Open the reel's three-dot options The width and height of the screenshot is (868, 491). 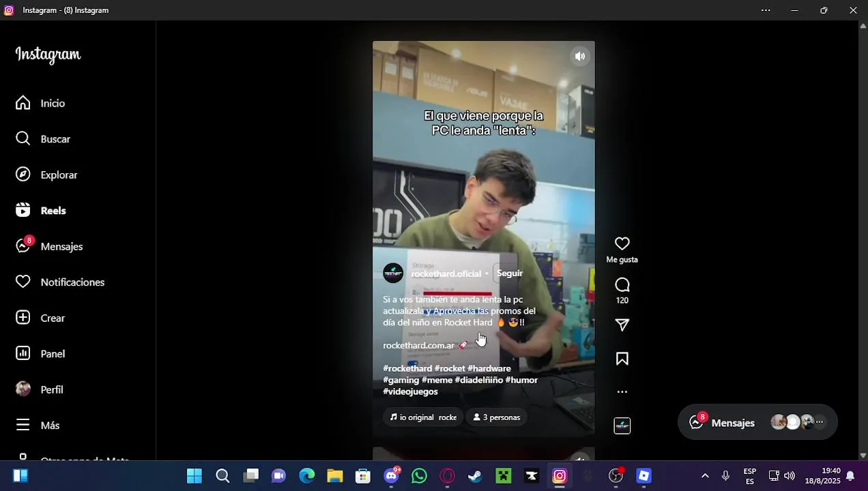point(622,392)
